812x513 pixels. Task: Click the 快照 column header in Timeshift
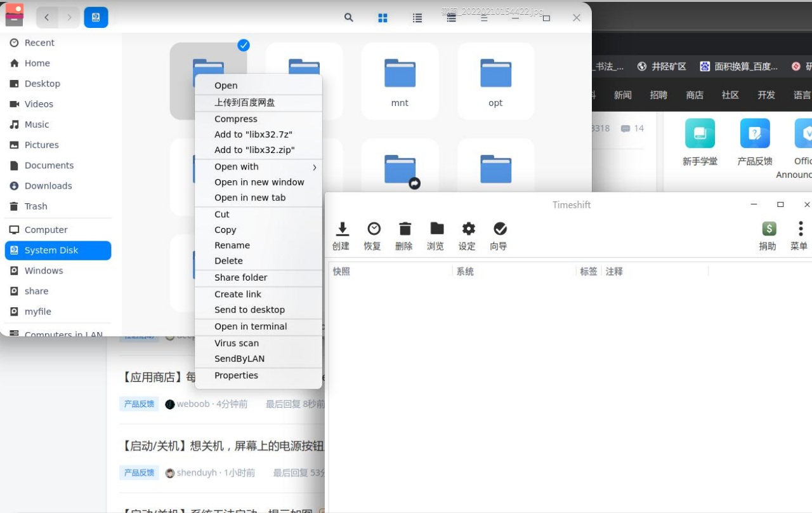coord(391,271)
